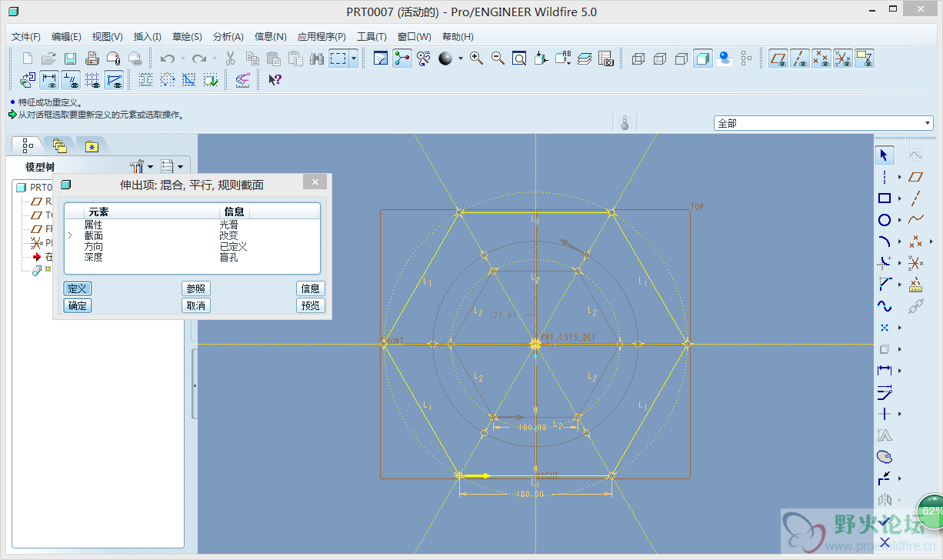The width and height of the screenshot is (943, 560).
Task: Quit sketch with blue X icon
Action: 885,543
